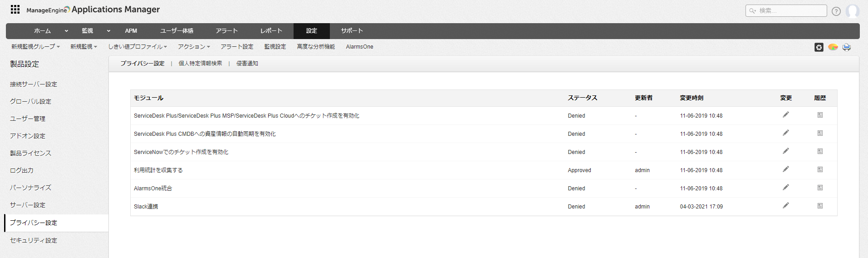The height and width of the screenshot is (258, 868).
Task: Edit the AlarmsOne統合 privacy setting
Action: (x=785, y=188)
